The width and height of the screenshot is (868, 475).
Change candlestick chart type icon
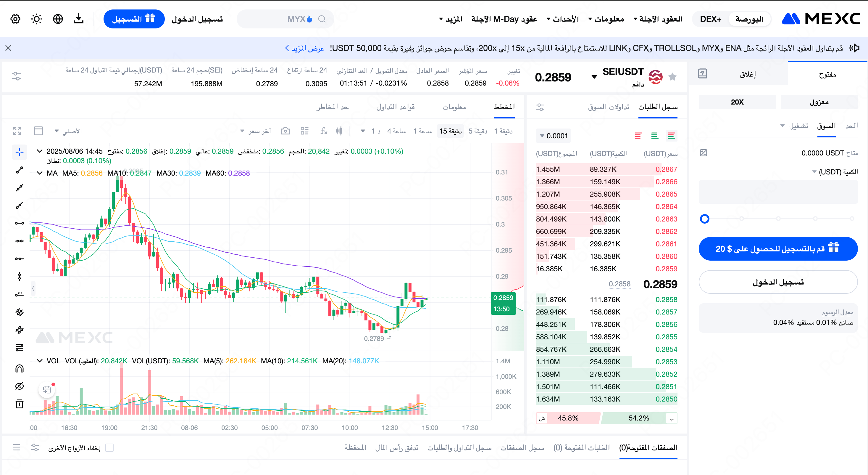coord(339,131)
